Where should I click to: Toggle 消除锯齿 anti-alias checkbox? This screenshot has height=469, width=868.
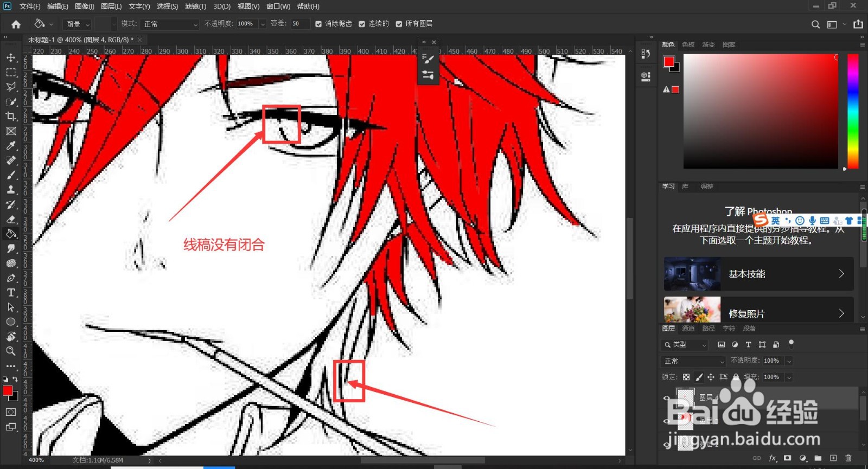tap(318, 24)
